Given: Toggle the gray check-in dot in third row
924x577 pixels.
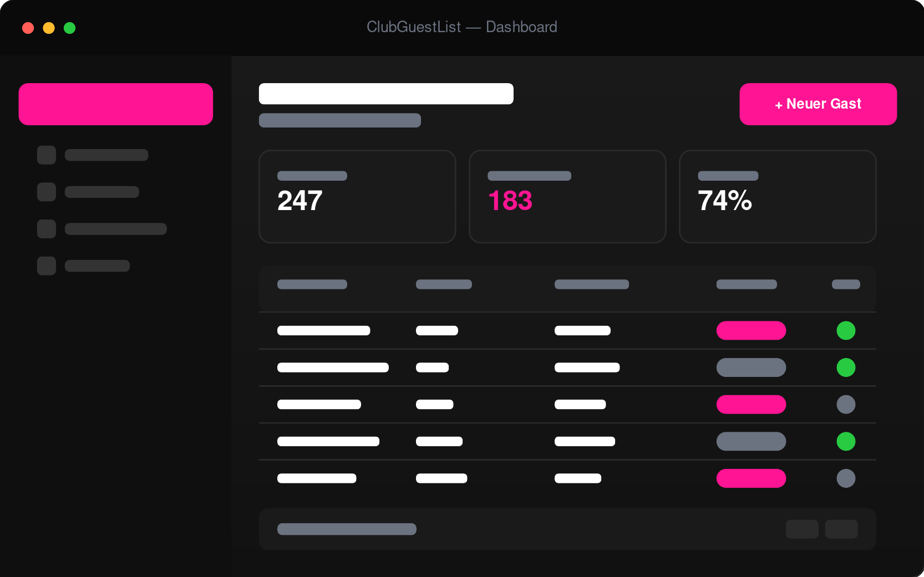Looking at the screenshot, I should (x=846, y=405).
